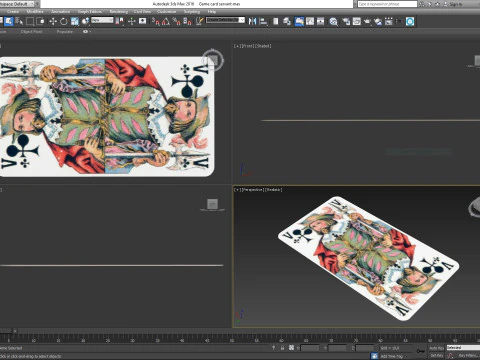Screen dimensions: 480x360
Task: Open the Modifiers menu
Action: [x=35, y=11]
